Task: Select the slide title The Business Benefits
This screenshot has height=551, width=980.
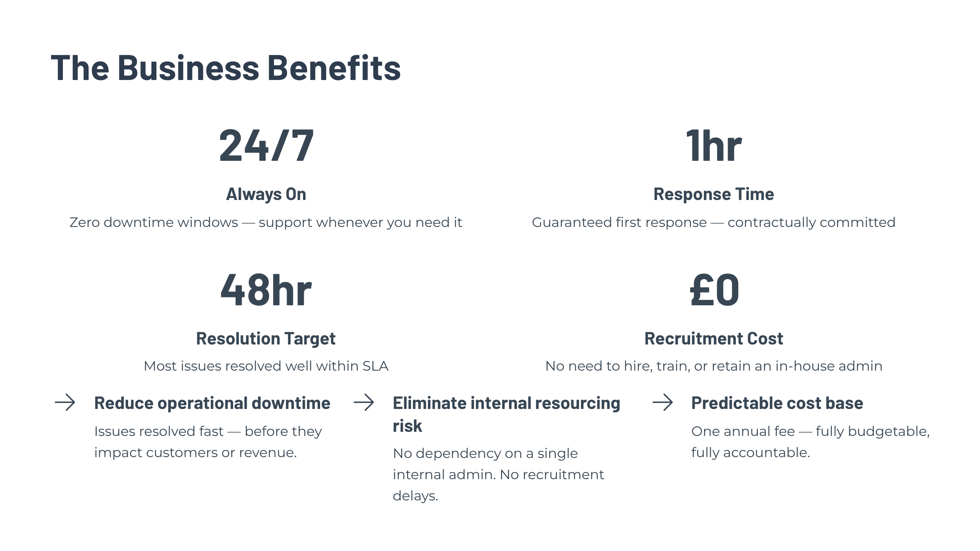Action: [x=226, y=68]
